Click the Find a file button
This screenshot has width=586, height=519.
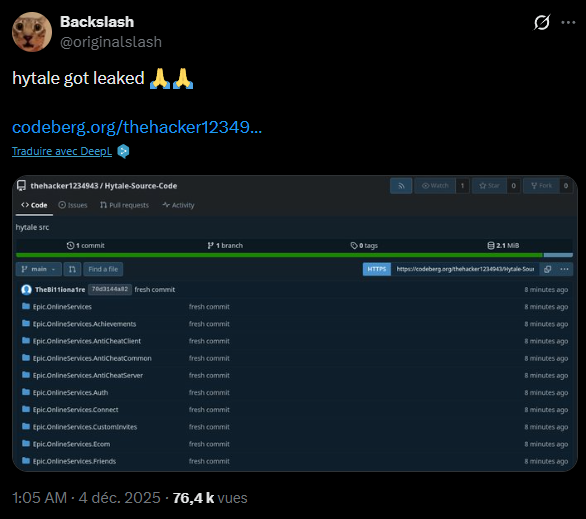103,269
